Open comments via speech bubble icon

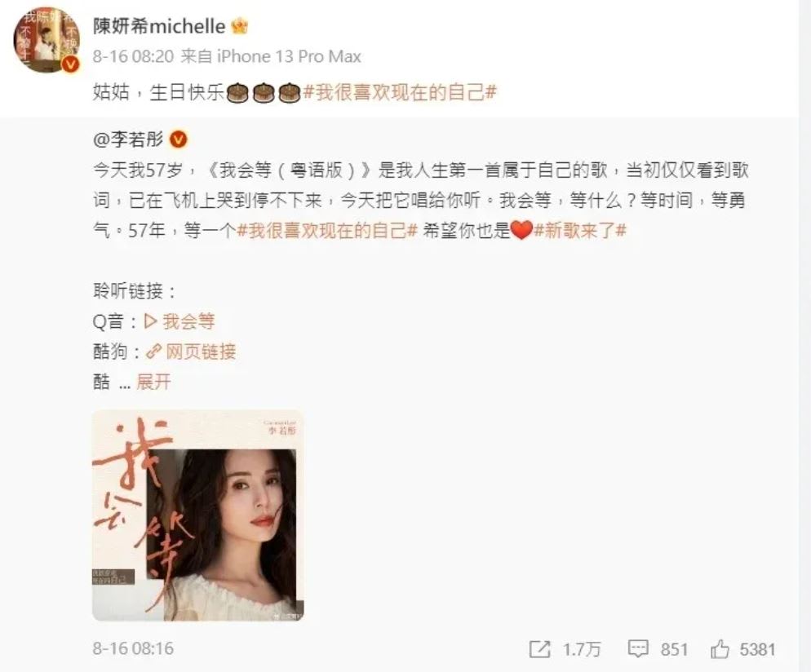point(638,649)
